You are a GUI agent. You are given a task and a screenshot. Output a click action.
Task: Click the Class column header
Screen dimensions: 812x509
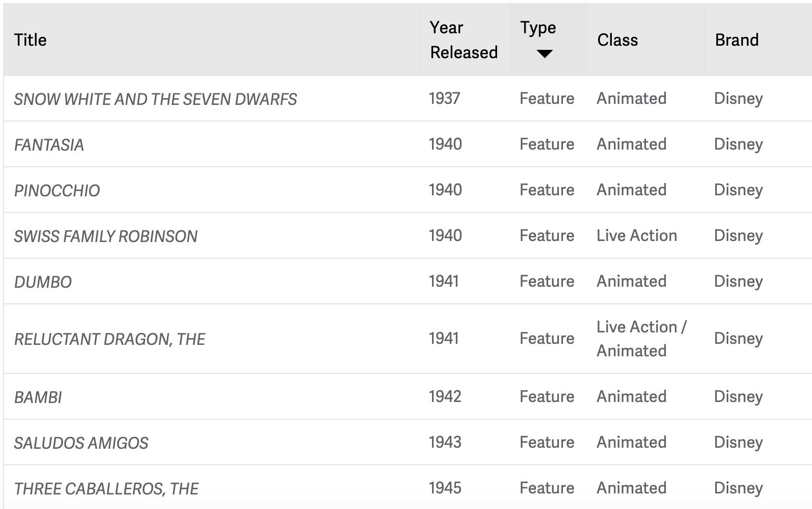point(617,40)
